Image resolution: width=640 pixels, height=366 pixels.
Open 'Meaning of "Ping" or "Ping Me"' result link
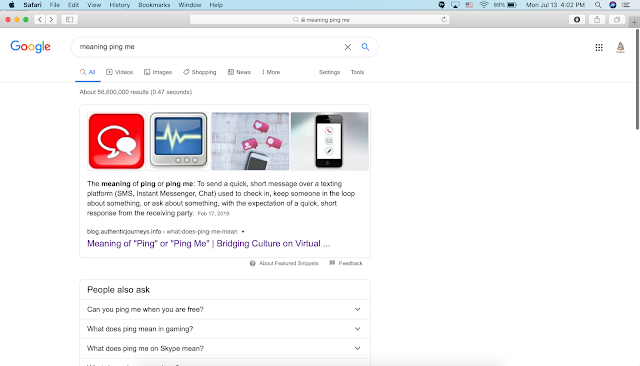click(x=209, y=244)
